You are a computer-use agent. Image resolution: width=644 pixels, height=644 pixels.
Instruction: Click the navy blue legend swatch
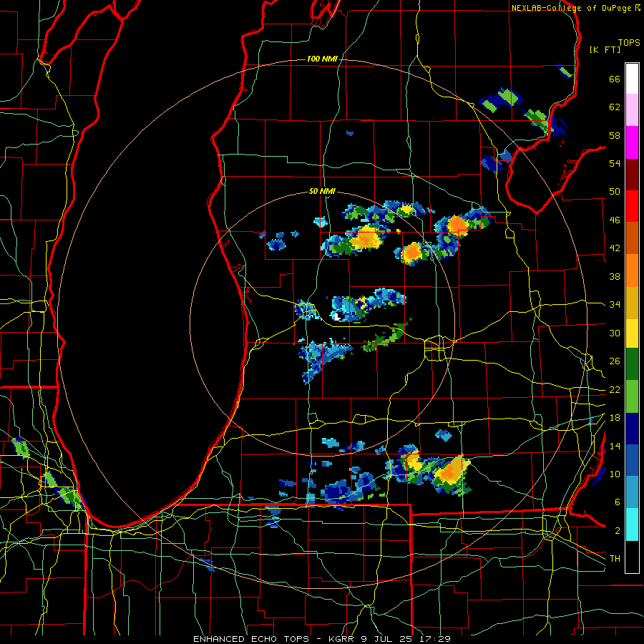click(x=632, y=429)
